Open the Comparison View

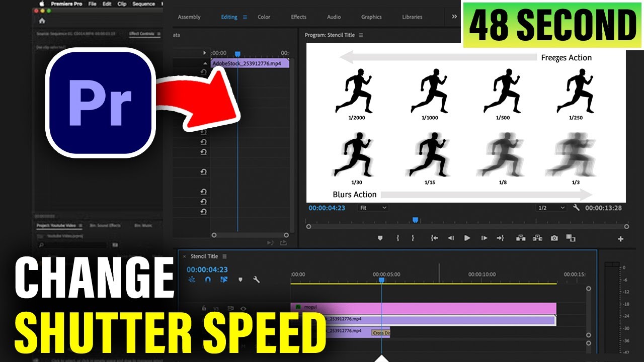coord(571,238)
